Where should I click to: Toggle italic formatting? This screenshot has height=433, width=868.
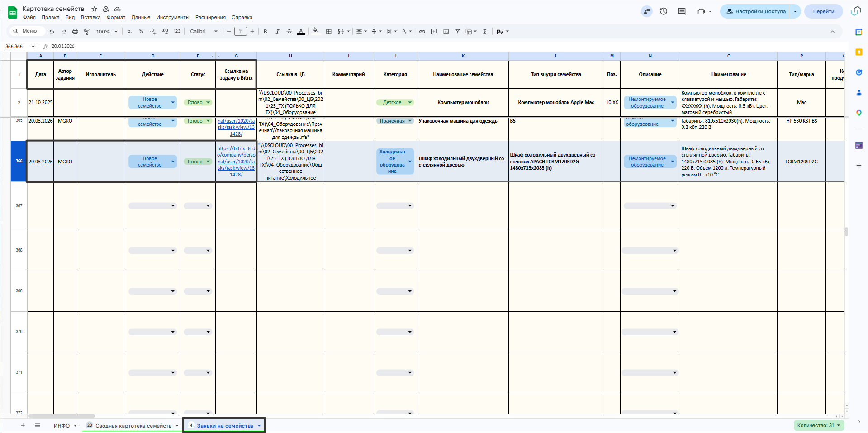[x=277, y=32]
